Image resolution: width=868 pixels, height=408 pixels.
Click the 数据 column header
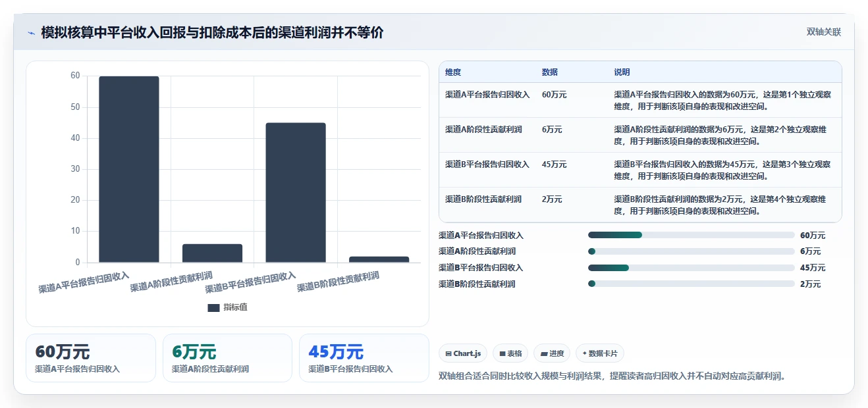point(550,72)
